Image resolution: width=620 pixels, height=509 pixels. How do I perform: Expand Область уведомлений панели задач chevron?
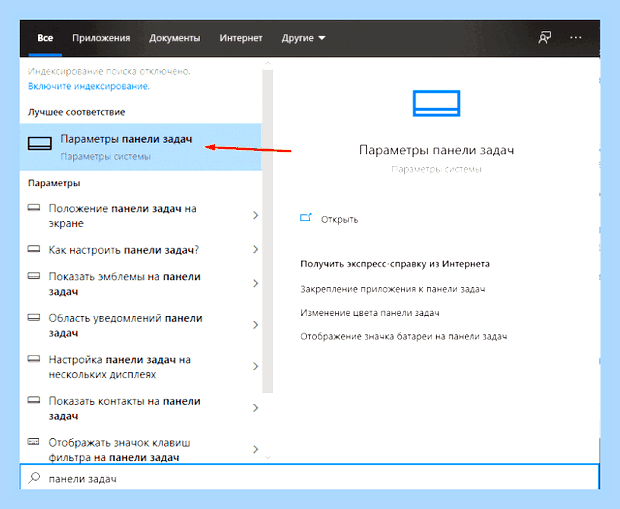point(255,325)
